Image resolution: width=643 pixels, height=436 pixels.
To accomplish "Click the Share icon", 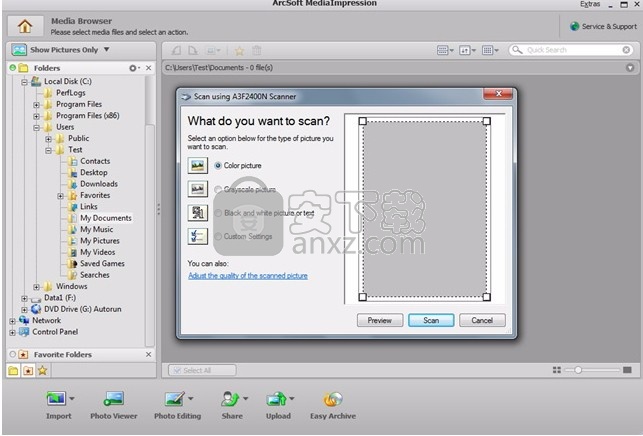I will [x=230, y=398].
